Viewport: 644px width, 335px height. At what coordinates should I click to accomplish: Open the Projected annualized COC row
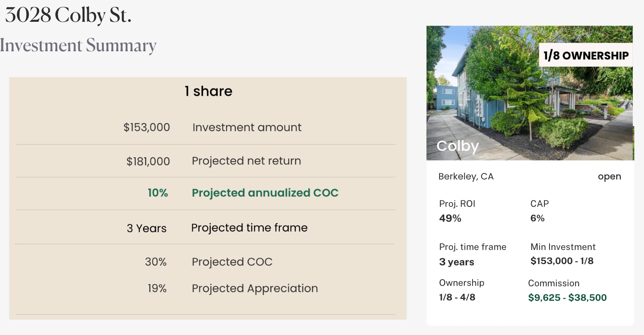(x=265, y=193)
